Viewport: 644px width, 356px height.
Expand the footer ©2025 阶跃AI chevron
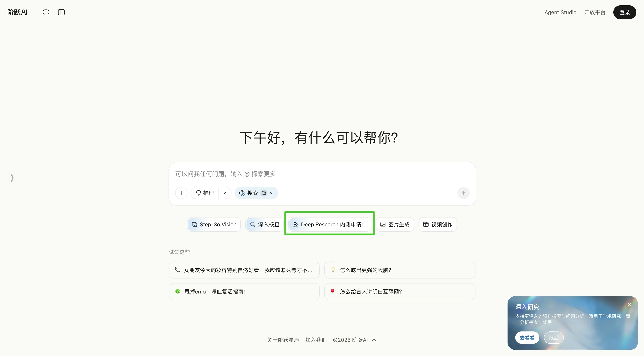pyautogui.click(x=374, y=340)
